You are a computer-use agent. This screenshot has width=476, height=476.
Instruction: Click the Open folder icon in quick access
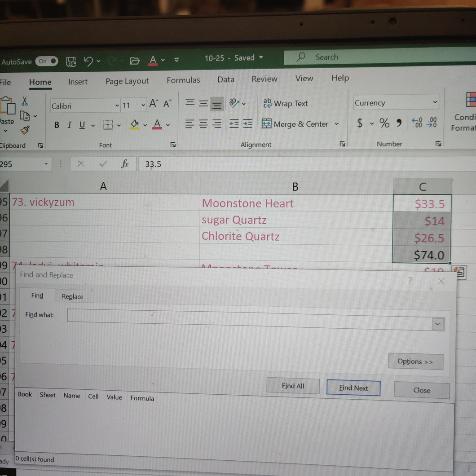coord(134,61)
